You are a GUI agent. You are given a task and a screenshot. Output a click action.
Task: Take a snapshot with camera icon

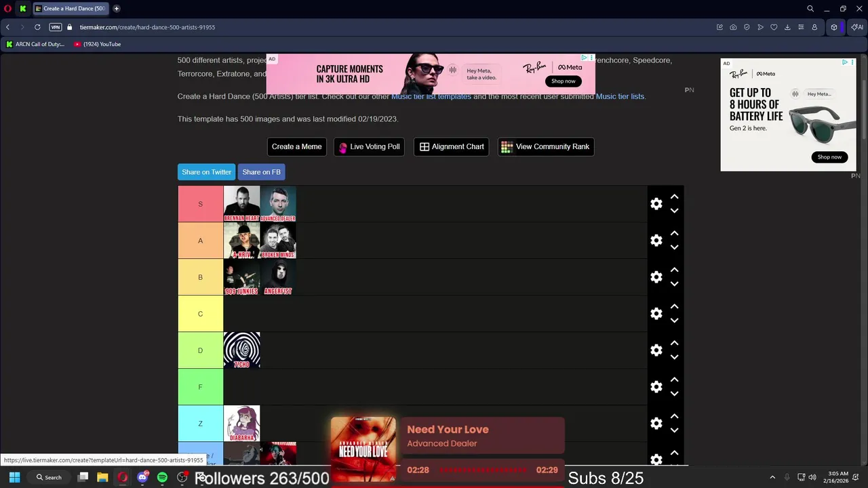733,27
